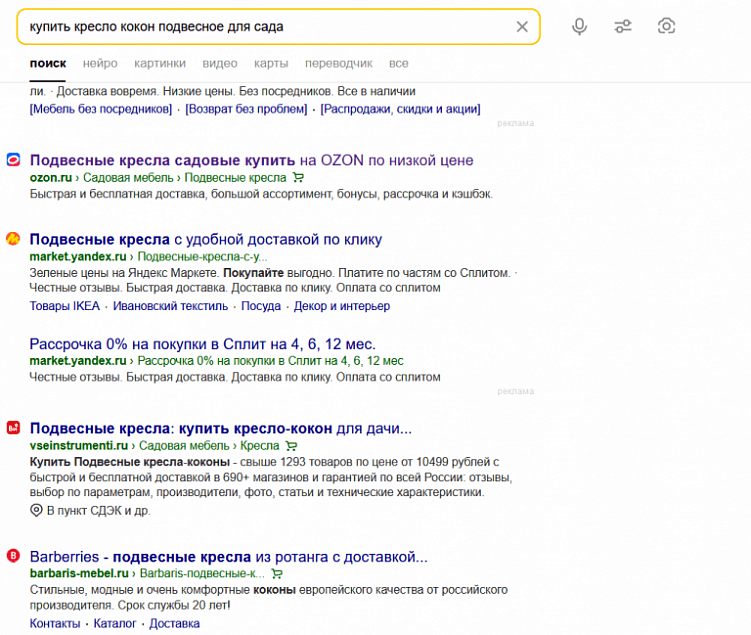The height and width of the screenshot is (635, 751).
Task: Click the OZON favicon next to its result
Action: tap(13, 160)
